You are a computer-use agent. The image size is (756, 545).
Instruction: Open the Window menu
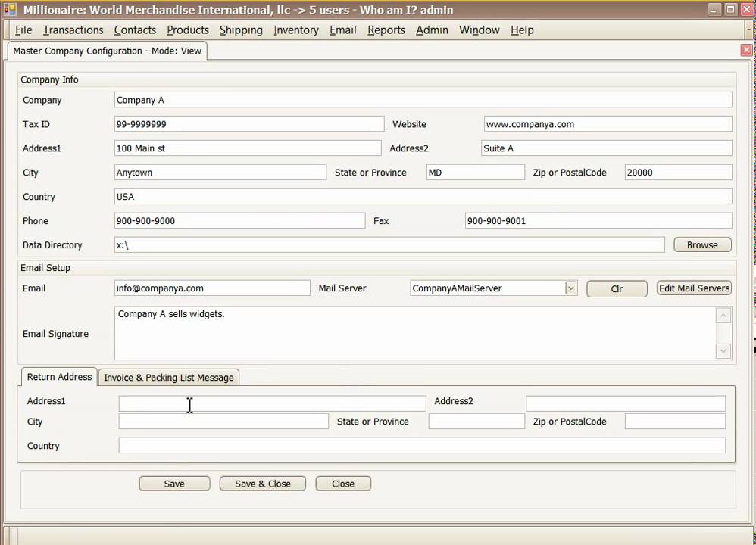(x=480, y=30)
